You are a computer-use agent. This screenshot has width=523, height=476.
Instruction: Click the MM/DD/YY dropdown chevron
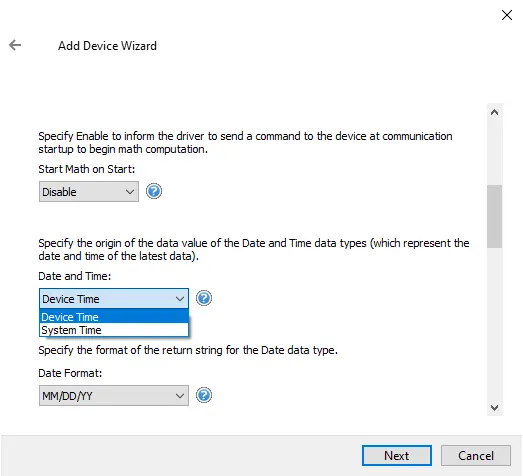pyautogui.click(x=180, y=396)
